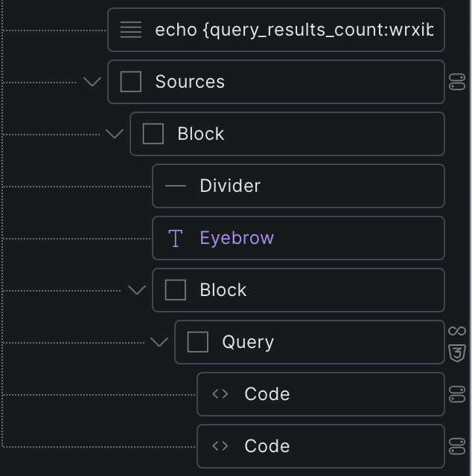Click the square icon on Sources
This screenshot has height=476, width=472.
pyautogui.click(x=131, y=82)
